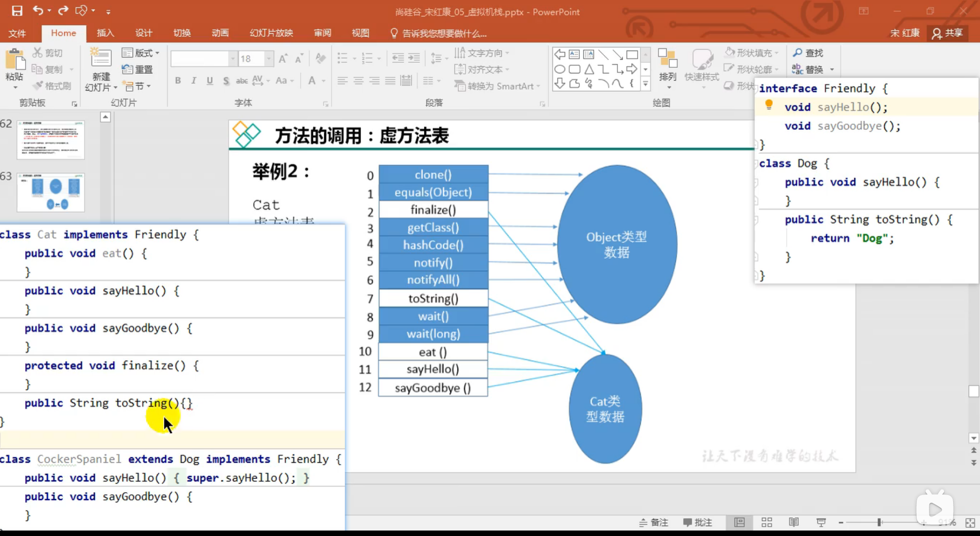
Task: Click the Copy (复制) button
Action: 47,69
